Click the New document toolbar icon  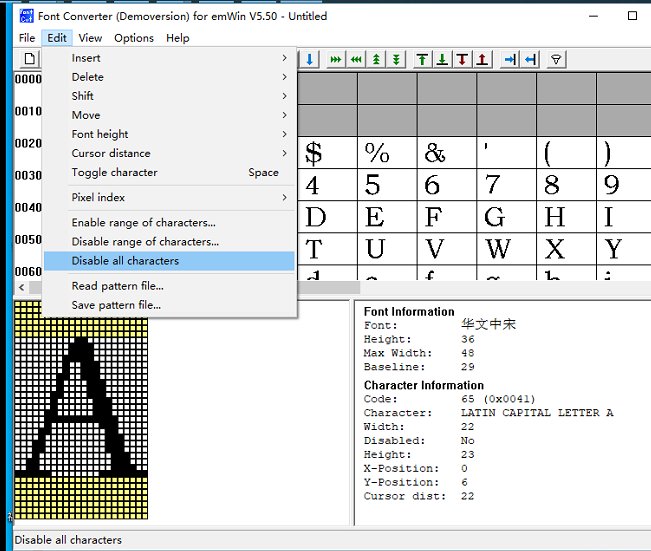pos(29,59)
